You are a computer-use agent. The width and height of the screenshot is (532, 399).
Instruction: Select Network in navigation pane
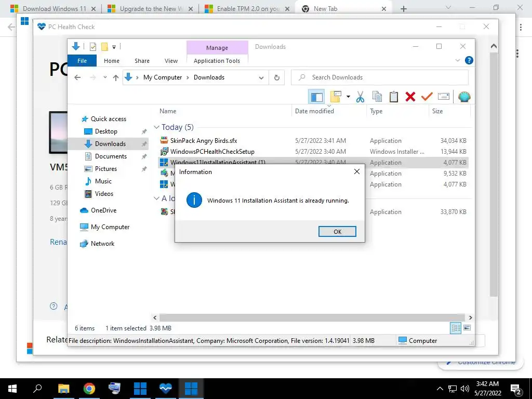[102, 244]
